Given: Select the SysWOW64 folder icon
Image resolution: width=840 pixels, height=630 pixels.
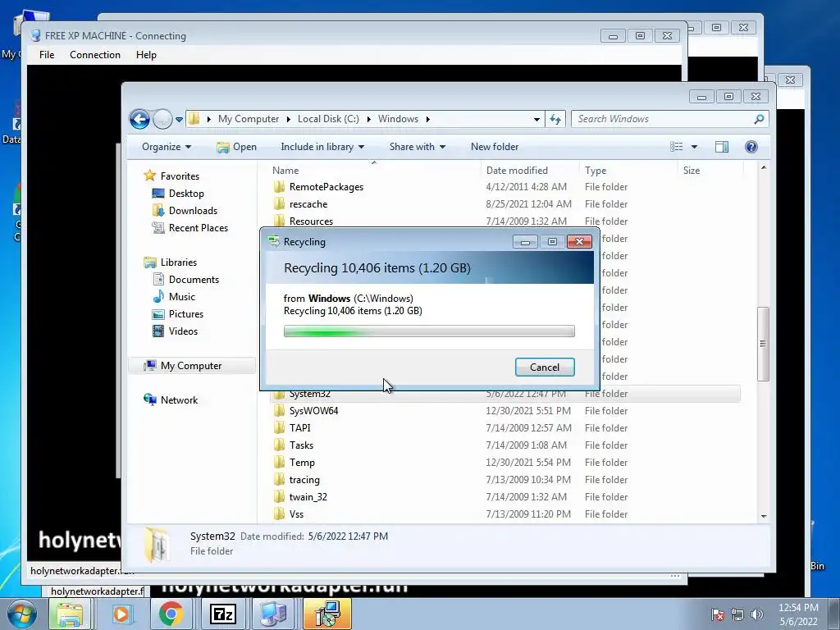Looking at the screenshot, I should (279, 411).
